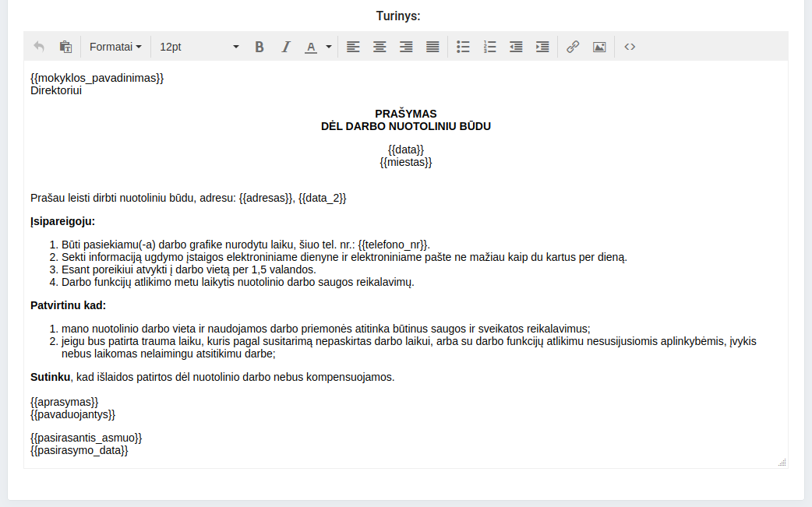The width and height of the screenshot is (812, 507).
Task: Click the editor resize handle corner
Action: pyautogui.click(x=782, y=463)
